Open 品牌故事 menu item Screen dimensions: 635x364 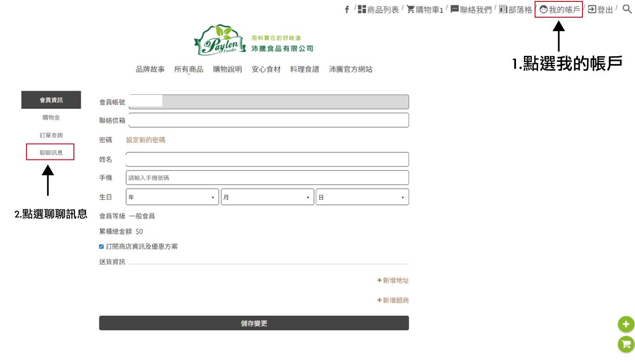150,70
